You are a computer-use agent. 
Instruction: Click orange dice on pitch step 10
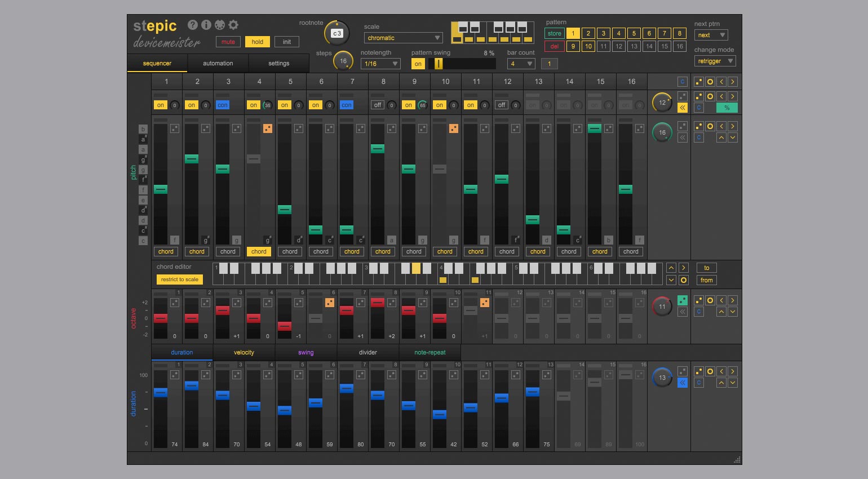pos(454,128)
